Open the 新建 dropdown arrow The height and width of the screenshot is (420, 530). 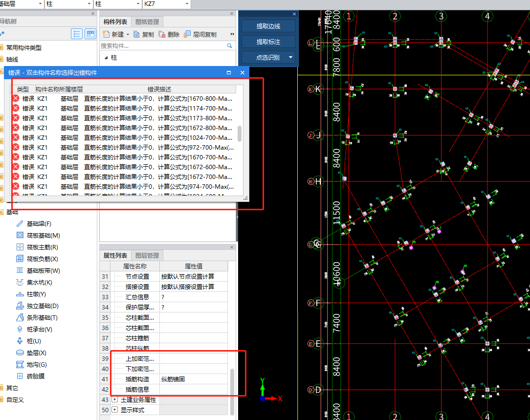point(128,34)
